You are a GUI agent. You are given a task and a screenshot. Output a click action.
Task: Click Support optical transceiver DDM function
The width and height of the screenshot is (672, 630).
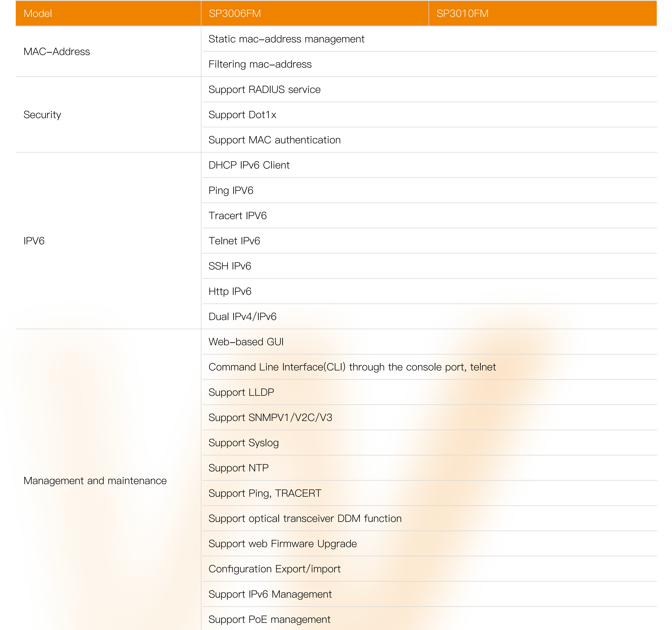point(305,518)
